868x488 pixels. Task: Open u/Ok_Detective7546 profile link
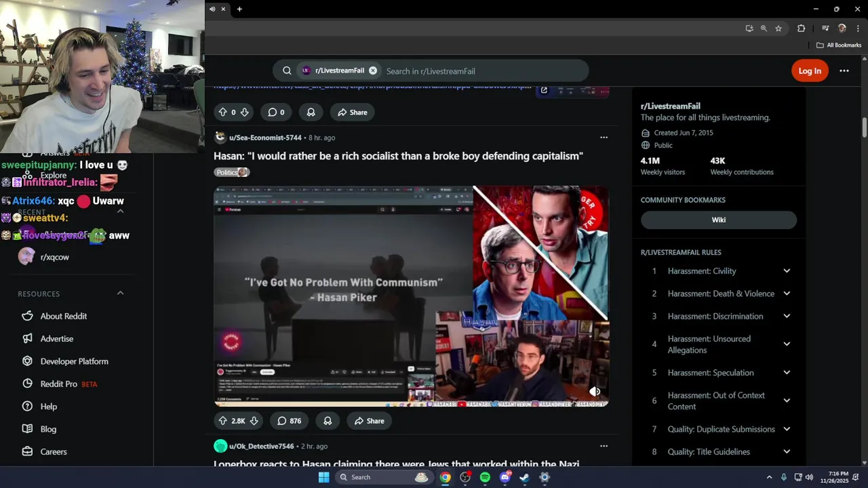[261, 446]
